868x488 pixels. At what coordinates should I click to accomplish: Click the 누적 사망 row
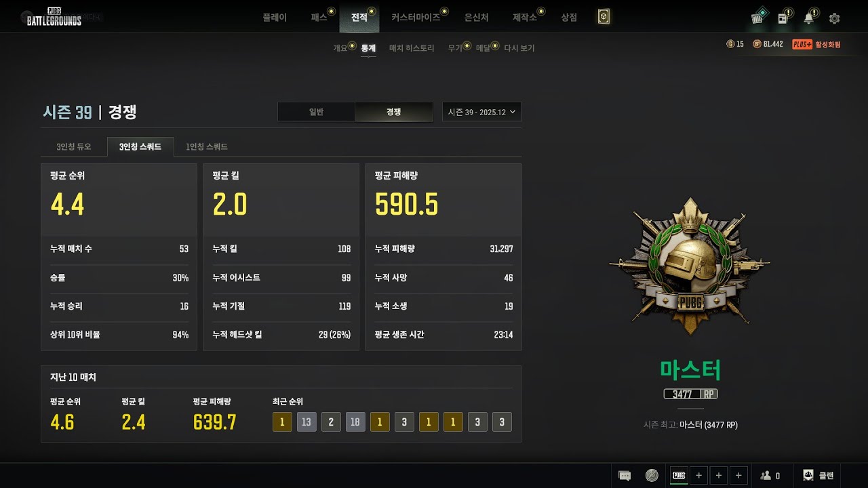(x=443, y=278)
